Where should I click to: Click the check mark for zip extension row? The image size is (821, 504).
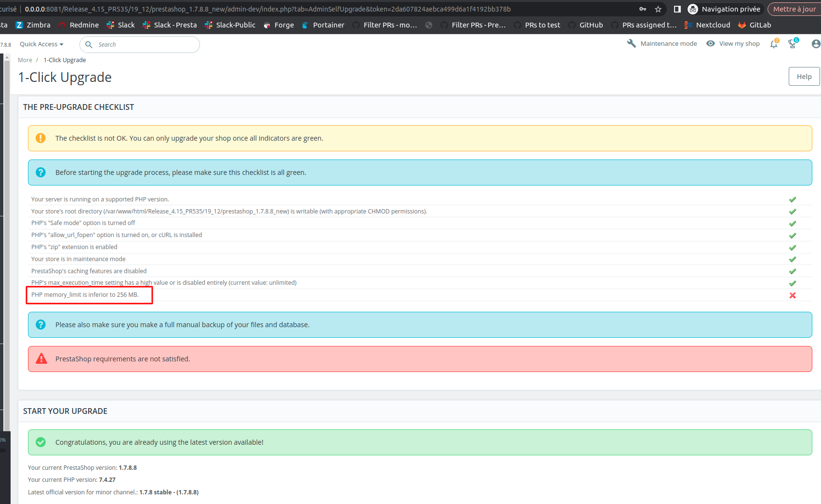(x=793, y=248)
